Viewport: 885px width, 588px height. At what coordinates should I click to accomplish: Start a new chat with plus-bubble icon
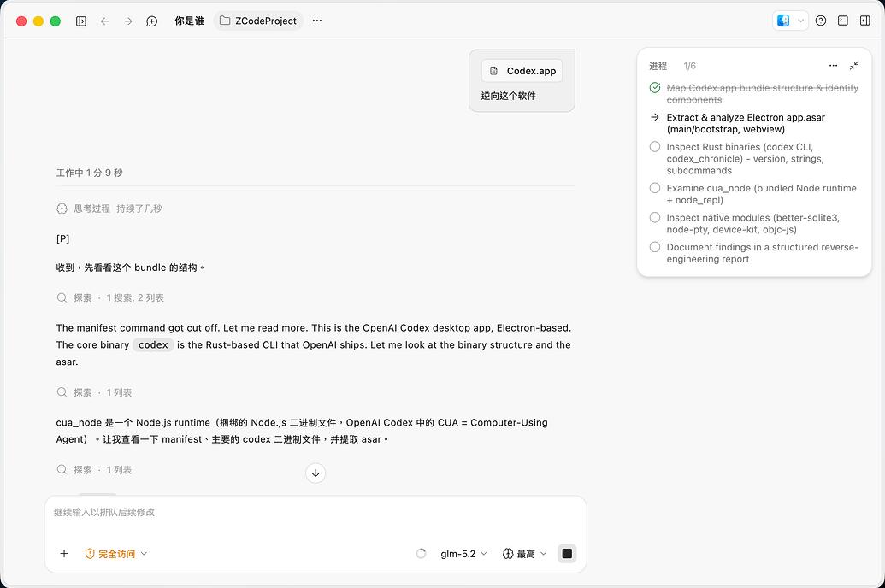click(x=152, y=21)
